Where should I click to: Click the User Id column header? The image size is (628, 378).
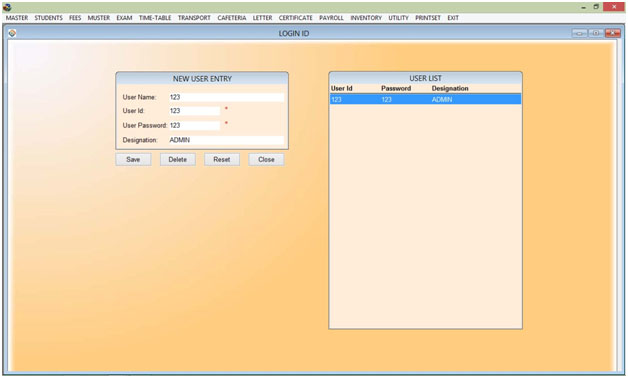coord(342,88)
